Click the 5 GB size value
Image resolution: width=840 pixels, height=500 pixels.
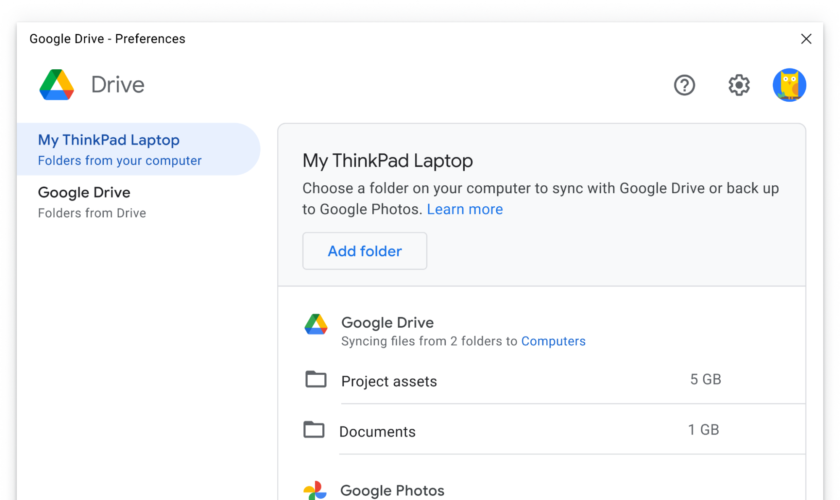(x=705, y=379)
